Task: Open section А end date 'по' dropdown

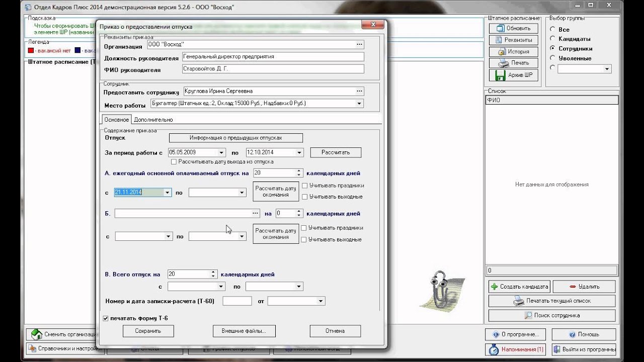Action: tap(242, 192)
